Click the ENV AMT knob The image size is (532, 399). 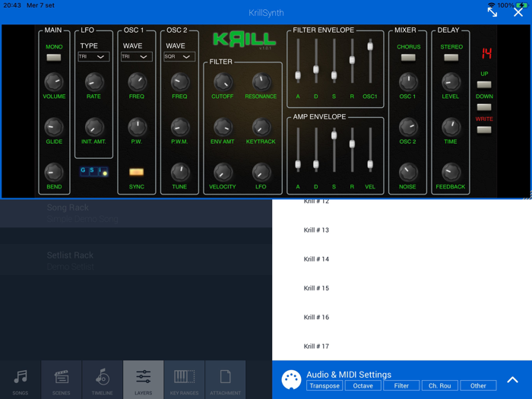pyautogui.click(x=223, y=127)
